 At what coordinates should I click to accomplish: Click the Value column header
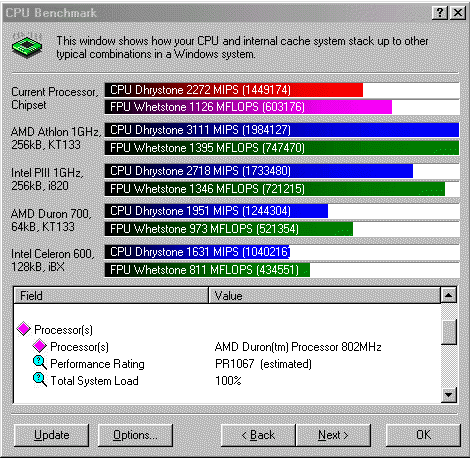coord(324,296)
